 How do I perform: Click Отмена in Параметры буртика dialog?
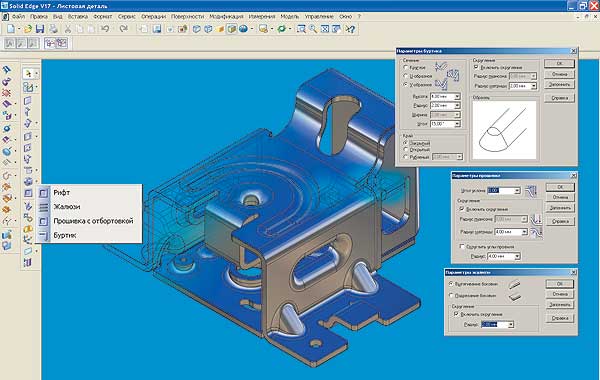click(559, 74)
